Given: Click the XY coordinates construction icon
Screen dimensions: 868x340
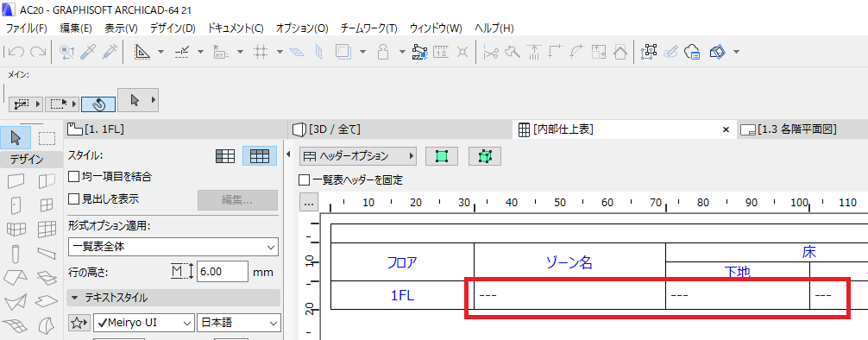Looking at the screenshot, I should point(222,52).
